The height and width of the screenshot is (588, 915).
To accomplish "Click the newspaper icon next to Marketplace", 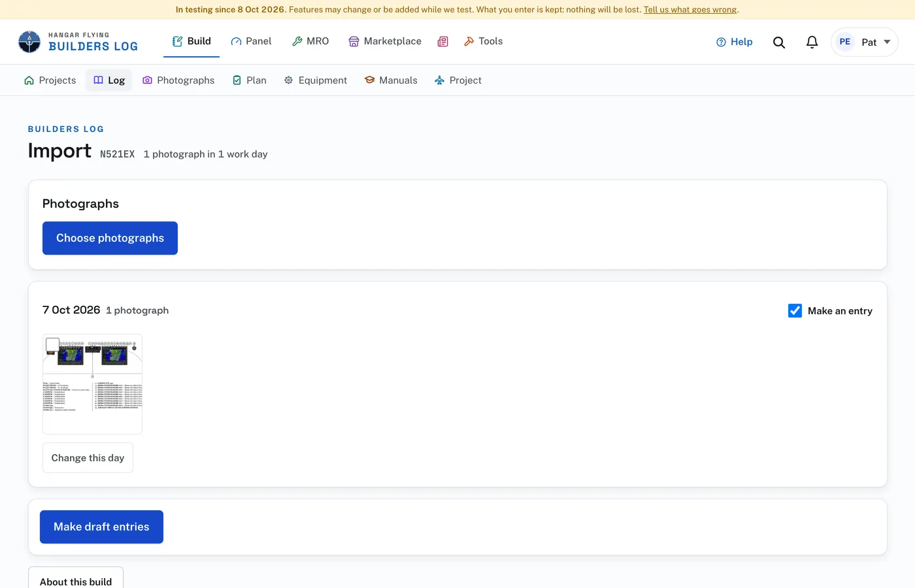I will (x=443, y=42).
